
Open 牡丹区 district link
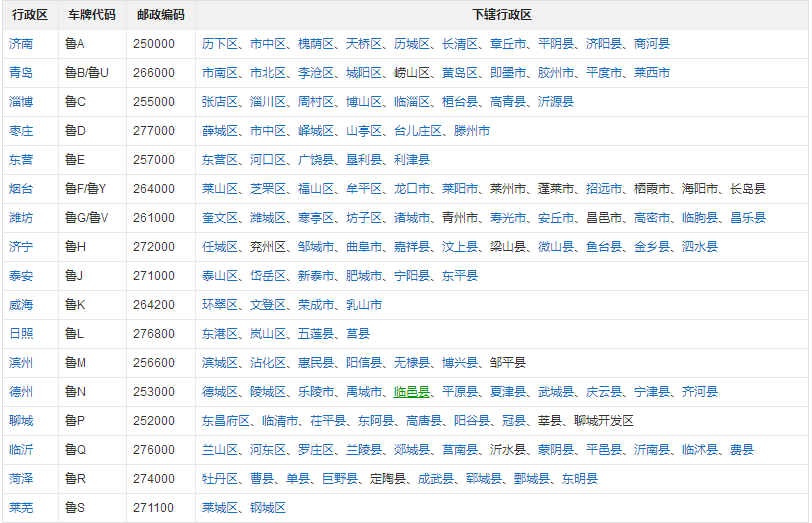(220, 479)
